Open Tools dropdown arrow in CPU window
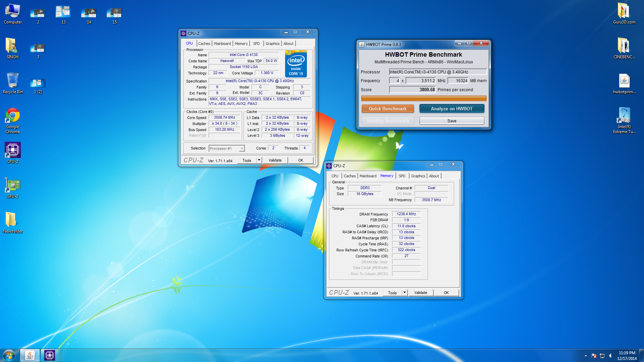Viewport: 644px width, 362px height. point(259,160)
